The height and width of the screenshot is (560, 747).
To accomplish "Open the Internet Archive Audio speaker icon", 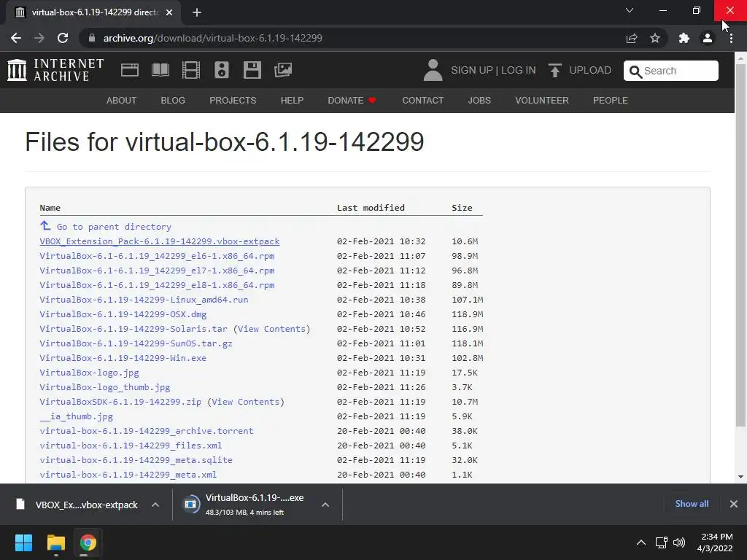I will coord(222,70).
